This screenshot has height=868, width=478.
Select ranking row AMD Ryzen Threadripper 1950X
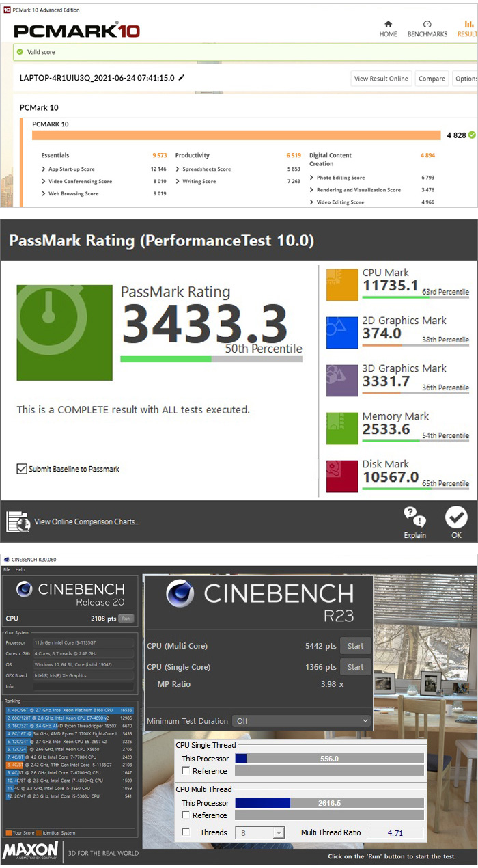tap(70, 726)
